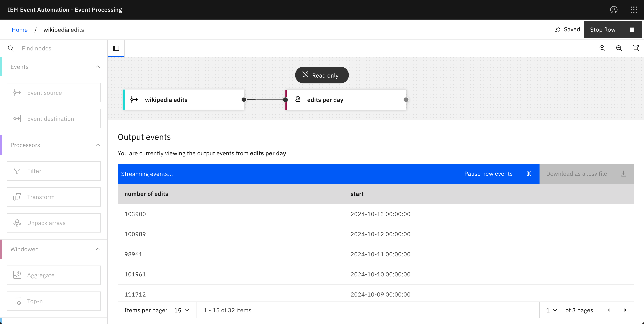Stop the running flow
Screen dimensions: 644x324
pos(612,30)
